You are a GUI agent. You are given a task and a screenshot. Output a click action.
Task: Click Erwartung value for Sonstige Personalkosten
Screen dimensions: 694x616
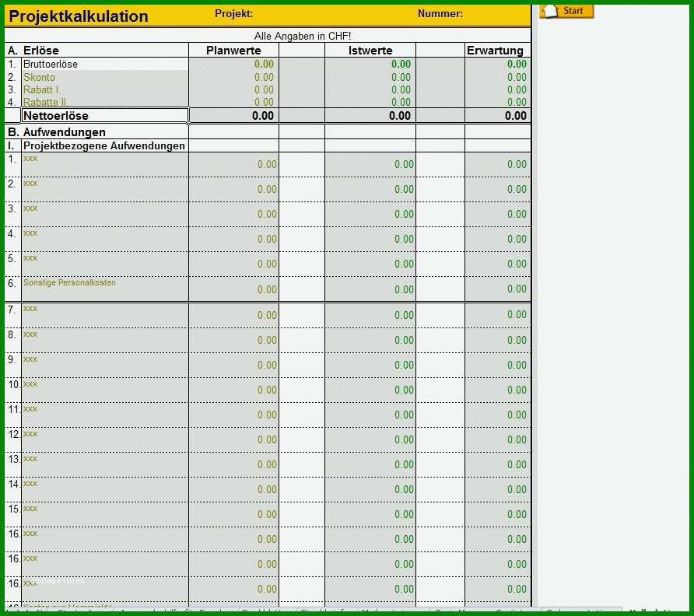coord(517,289)
